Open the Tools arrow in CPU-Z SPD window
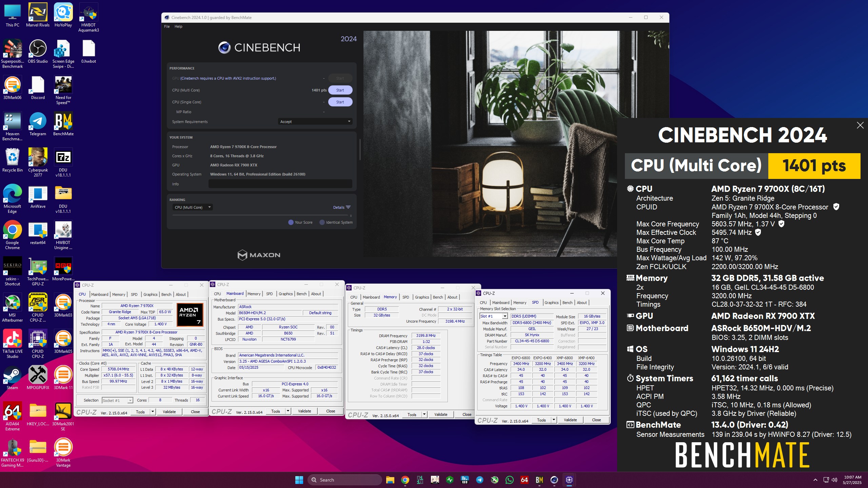 [554, 420]
